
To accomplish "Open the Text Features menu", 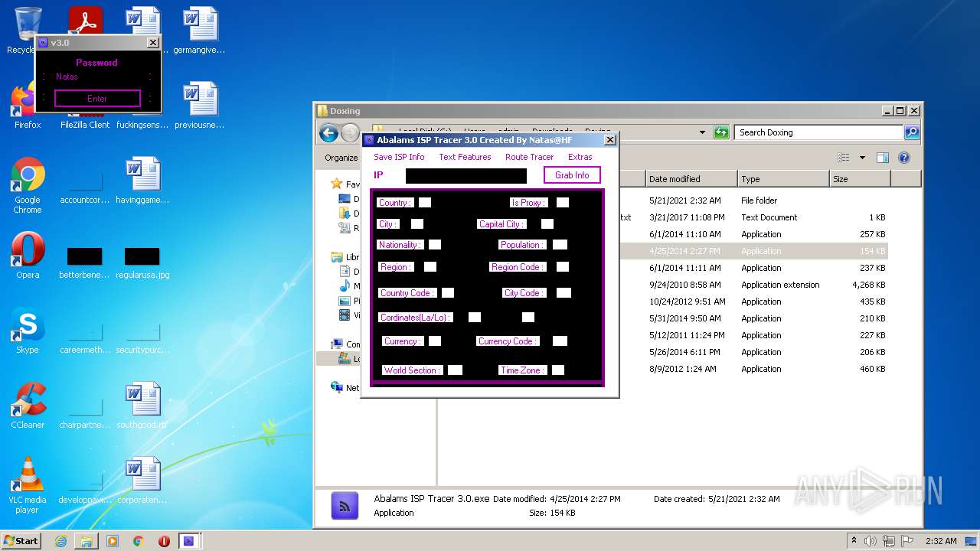I will tap(465, 157).
